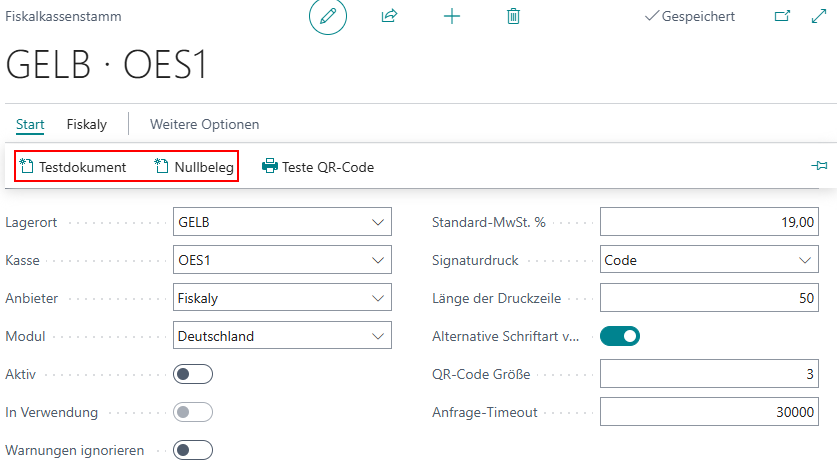This screenshot has height=463, width=837.
Task: Click the pencil edit icon
Action: pos(328,17)
